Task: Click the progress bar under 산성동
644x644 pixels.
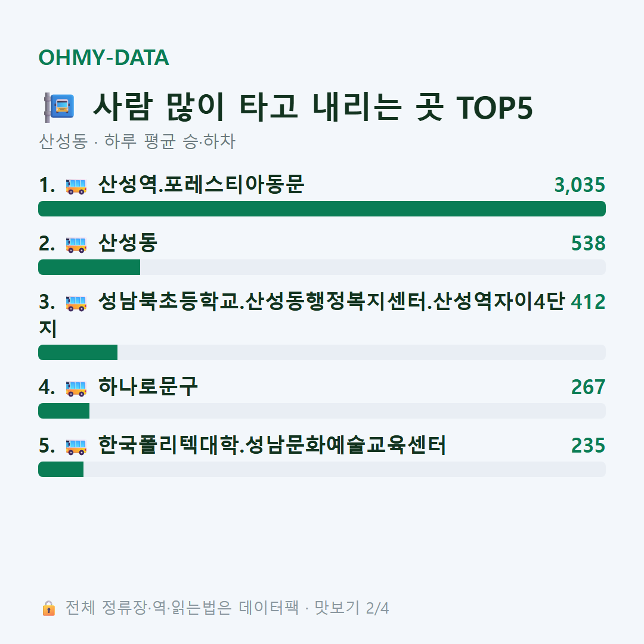Action: coord(322,267)
